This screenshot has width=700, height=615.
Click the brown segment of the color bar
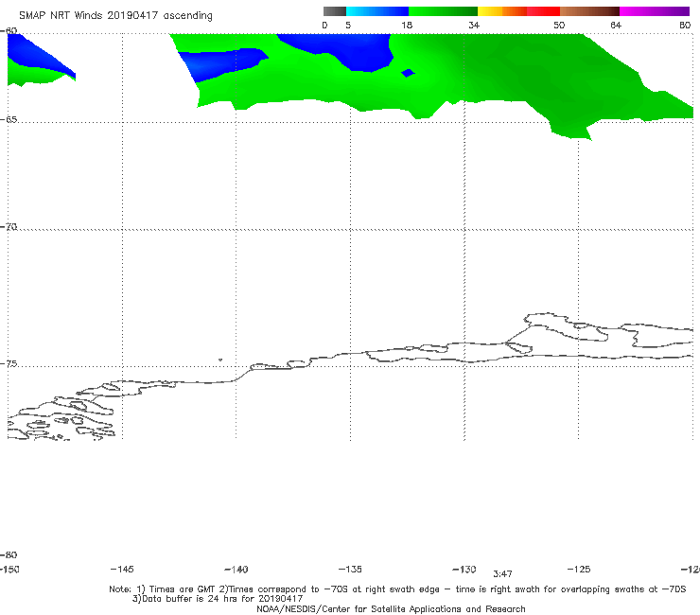click(x=589, y=11)
